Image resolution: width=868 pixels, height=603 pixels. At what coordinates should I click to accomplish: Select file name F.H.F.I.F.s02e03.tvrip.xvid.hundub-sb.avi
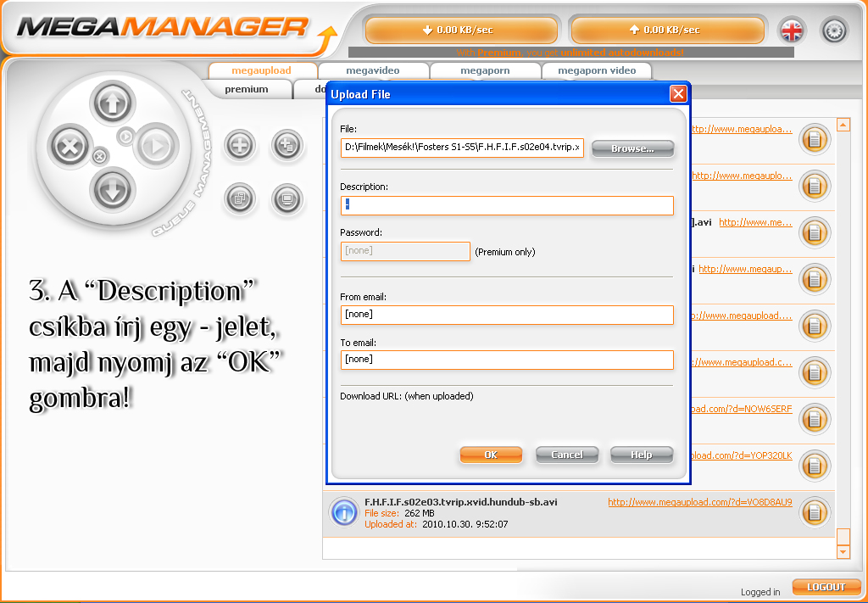(460, 502)
